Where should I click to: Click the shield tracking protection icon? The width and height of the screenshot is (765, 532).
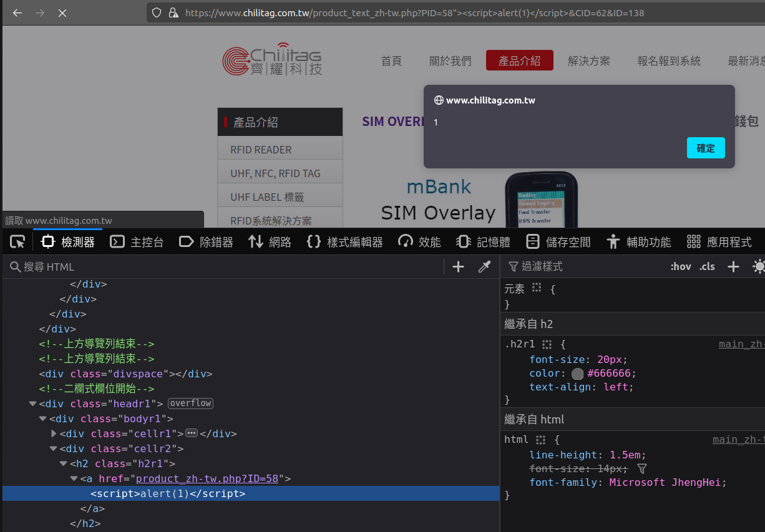click(157, 12)
